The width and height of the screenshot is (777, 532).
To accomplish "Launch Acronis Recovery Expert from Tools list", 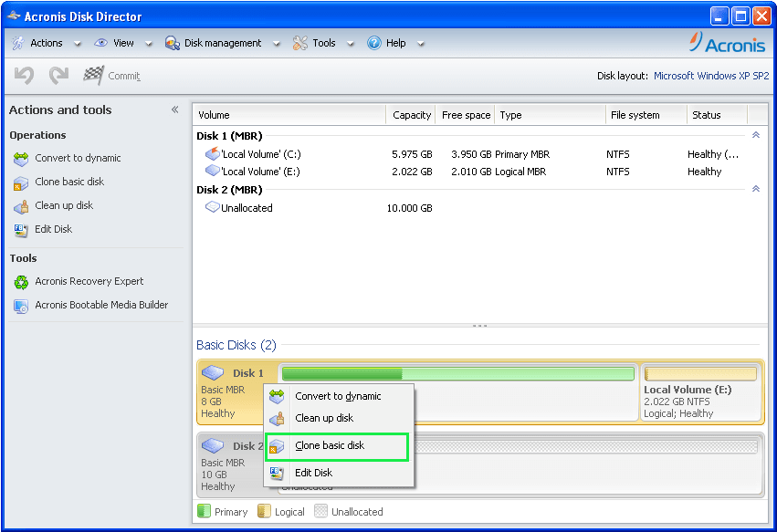I will (x=89, y=281).
